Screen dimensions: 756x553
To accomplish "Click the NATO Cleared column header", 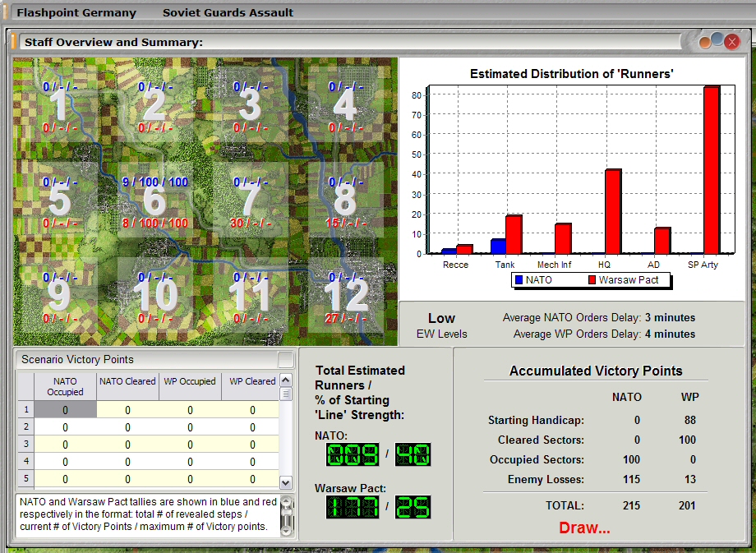I will [x=127, y=387].
